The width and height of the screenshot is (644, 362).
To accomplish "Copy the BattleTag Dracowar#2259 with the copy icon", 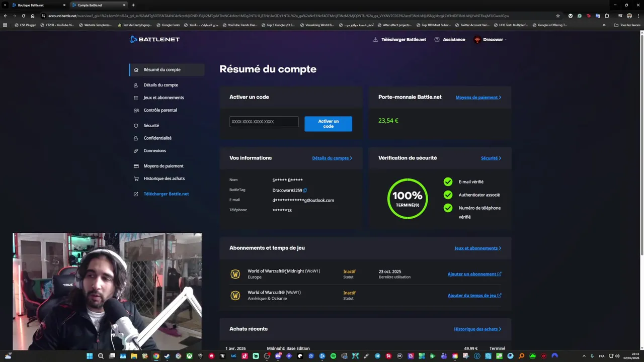I will tap(305, 190).
